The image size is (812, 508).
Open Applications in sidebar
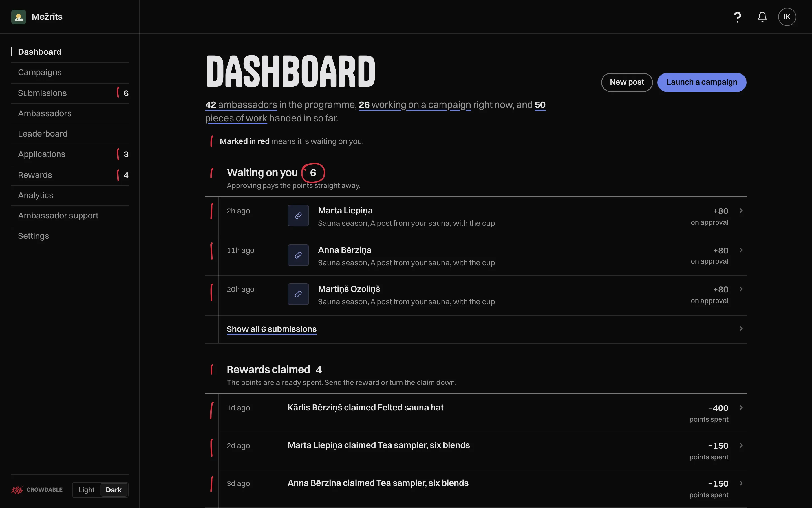[70, 154]
